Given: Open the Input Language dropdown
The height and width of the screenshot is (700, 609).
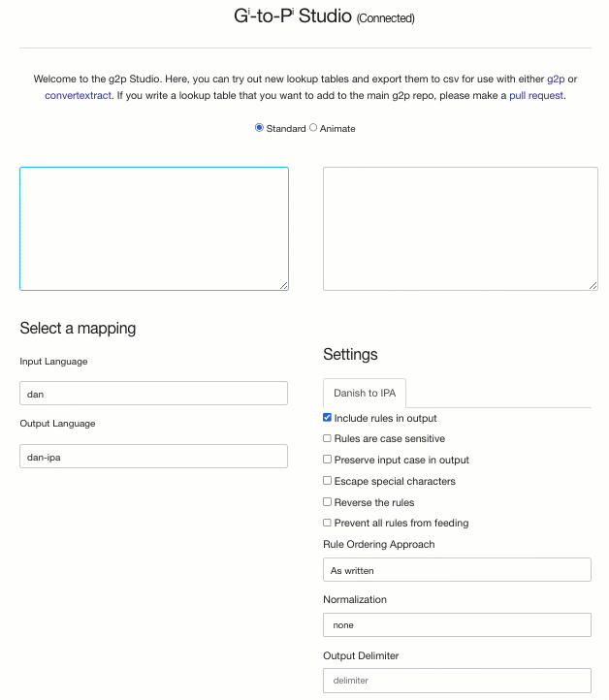Looking at the screenshot, I should coord(154,394).
